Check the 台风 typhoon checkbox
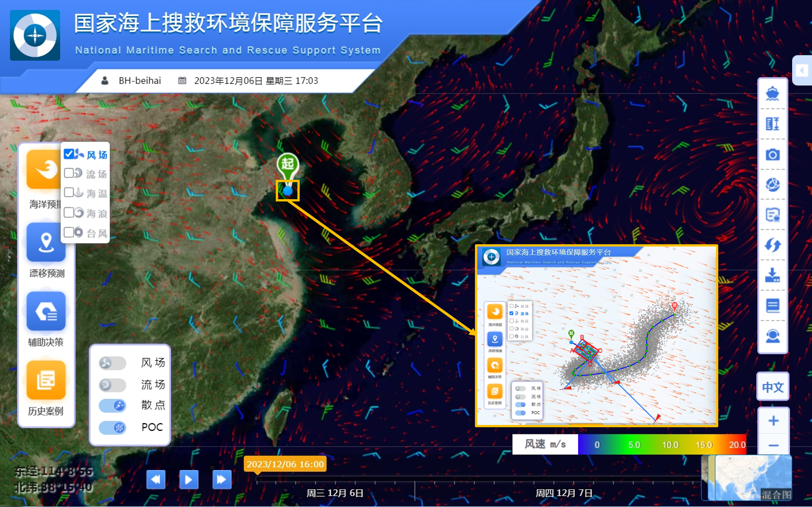 (69, 233)
